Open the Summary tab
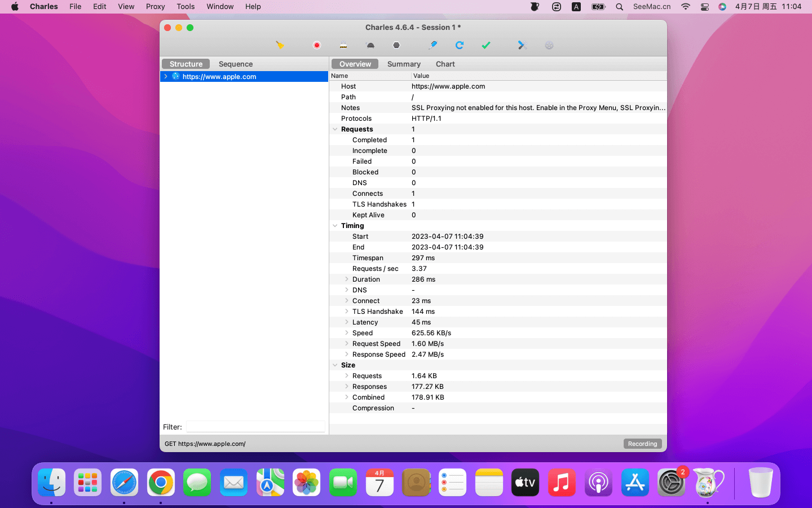This screenshot has height=508, width=812. pyautogui.click(x=404, y=64)
